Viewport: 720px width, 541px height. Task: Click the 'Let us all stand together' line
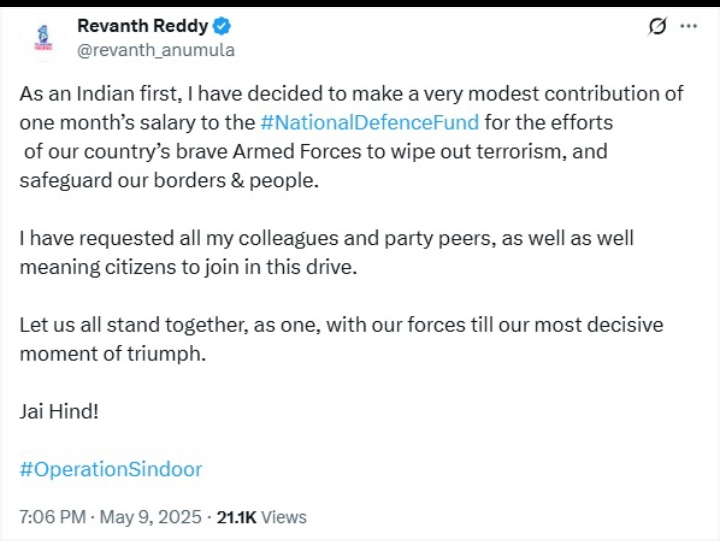pos(340,326)
